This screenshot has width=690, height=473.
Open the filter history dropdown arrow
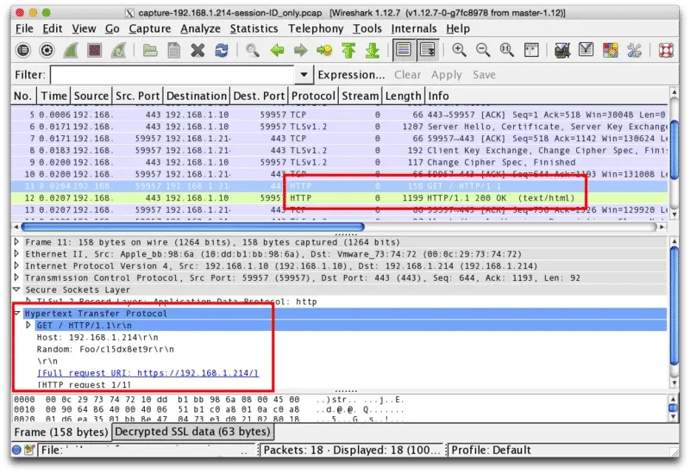(304, 75)
